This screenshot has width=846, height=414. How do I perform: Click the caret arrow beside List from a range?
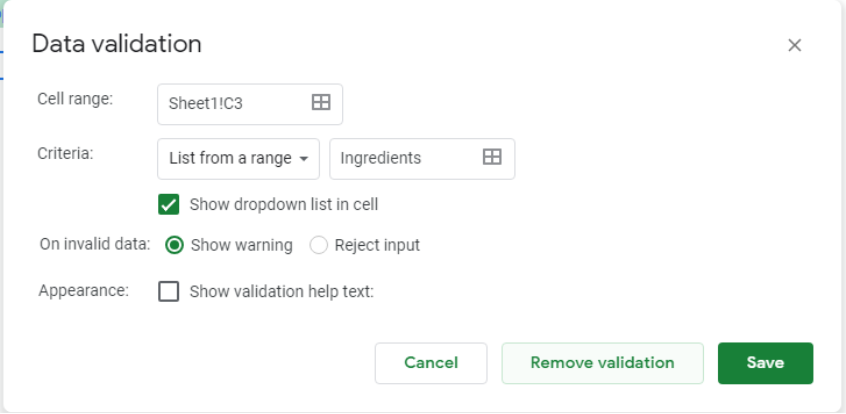click(x=304, y=159)
